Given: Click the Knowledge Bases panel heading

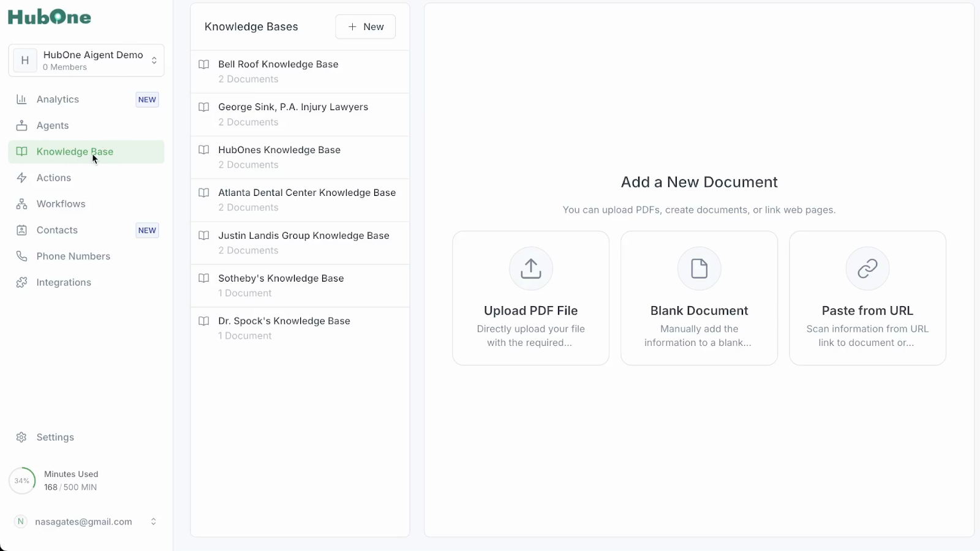Looking at the screenshot, I should (x=251, y=27).
